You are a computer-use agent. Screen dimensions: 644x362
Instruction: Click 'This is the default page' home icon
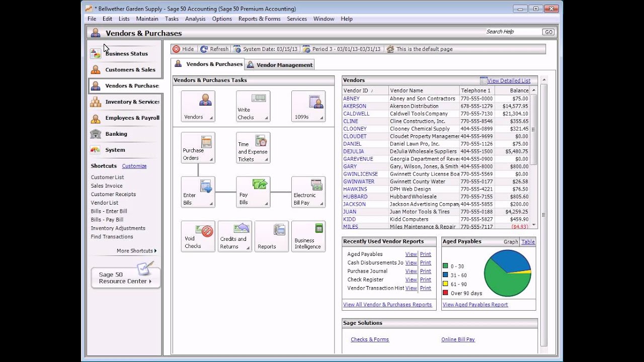click(x=390, y=49)
